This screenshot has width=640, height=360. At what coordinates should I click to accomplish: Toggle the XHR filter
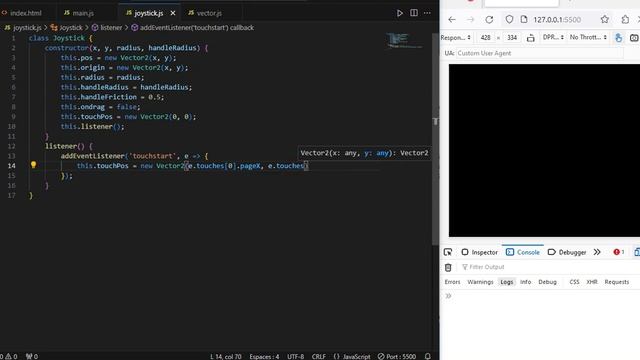pos(592,282)
